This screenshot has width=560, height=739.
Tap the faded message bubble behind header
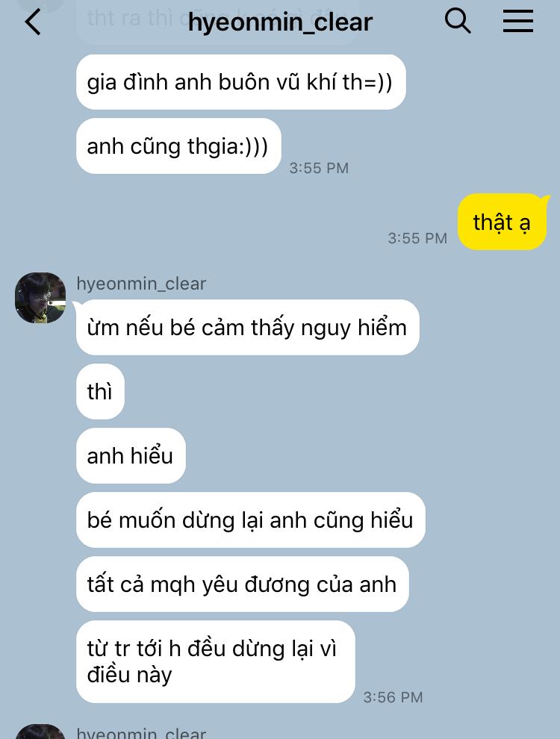(x=218, y=22)
